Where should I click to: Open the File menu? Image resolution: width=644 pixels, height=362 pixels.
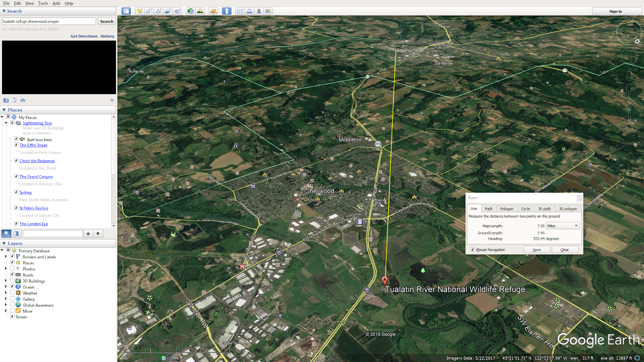tap(6, 3)
